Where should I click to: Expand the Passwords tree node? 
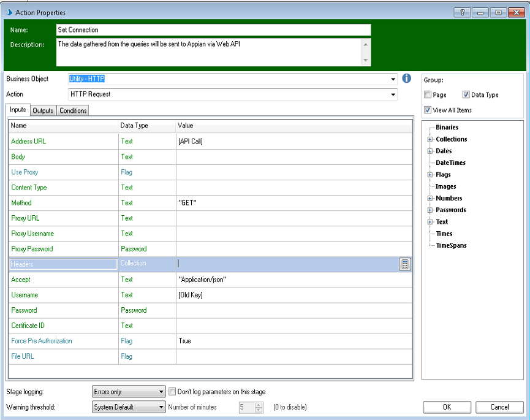(x=430, y=210)
